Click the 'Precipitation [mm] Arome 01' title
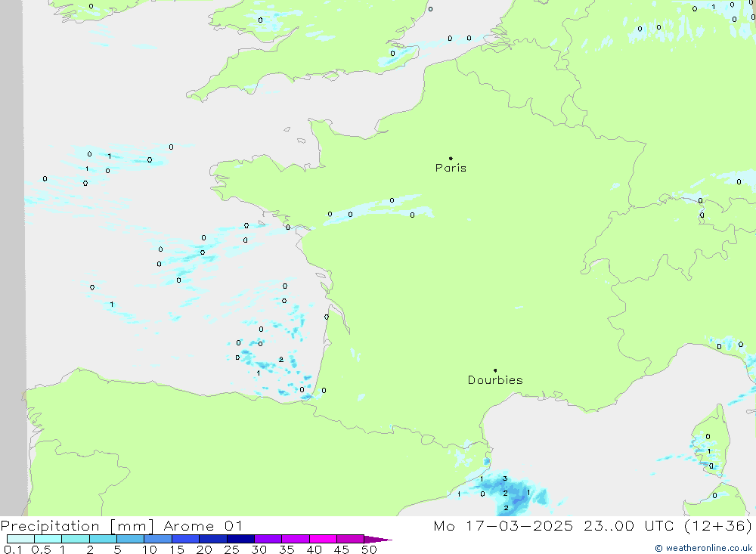 [x=122, y=525]
